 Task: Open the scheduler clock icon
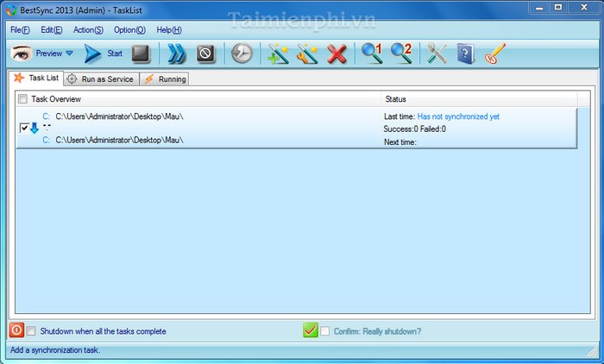tap(242, 53)
